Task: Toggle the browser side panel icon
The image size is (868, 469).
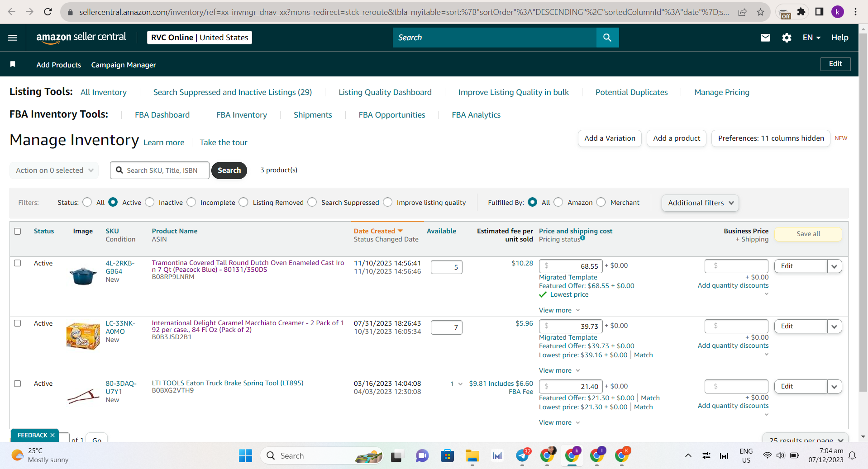Action: [x=819, y=12]
